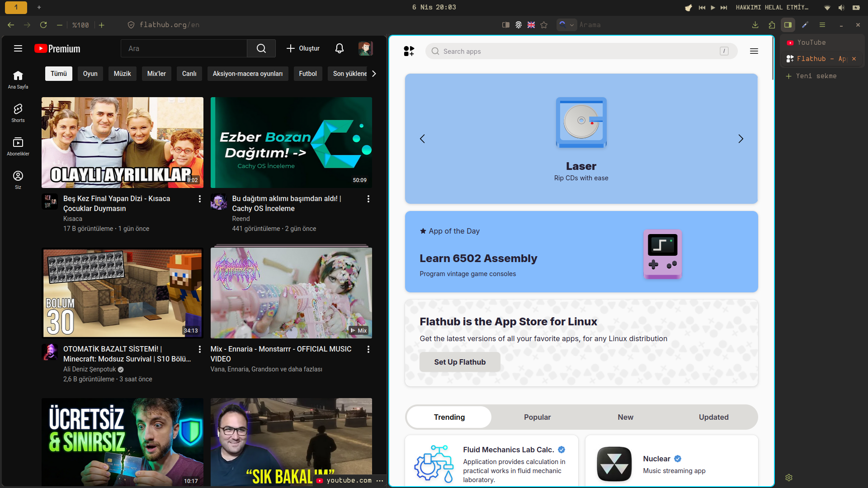Open the browser downloads panel
Image resolution: width=868 pixels, height=488 pixels.
point(755,25)
